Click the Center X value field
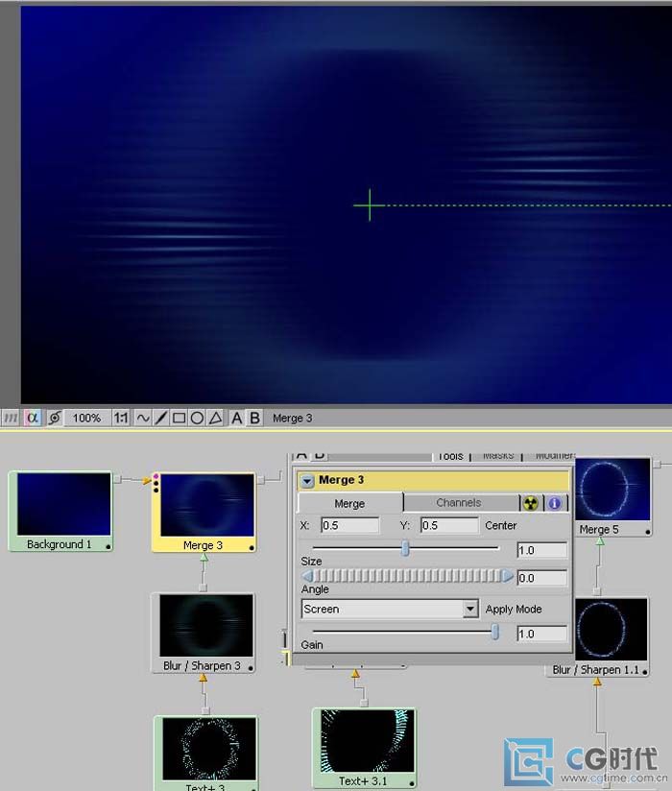Screen dimensions: 672x791 click(349, 525)
